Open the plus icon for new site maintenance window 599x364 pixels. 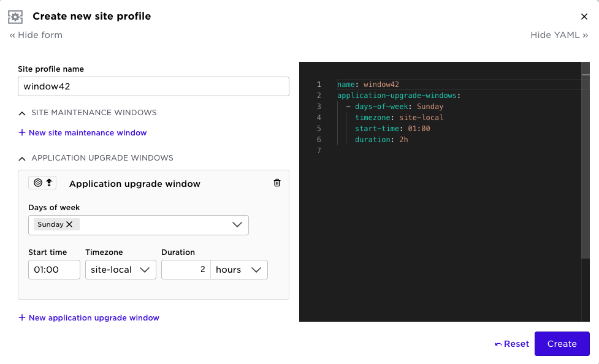click(22, 133)
